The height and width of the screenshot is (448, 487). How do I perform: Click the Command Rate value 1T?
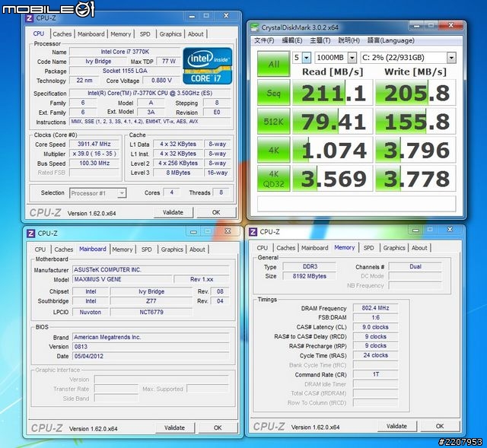tap(375, 374)
